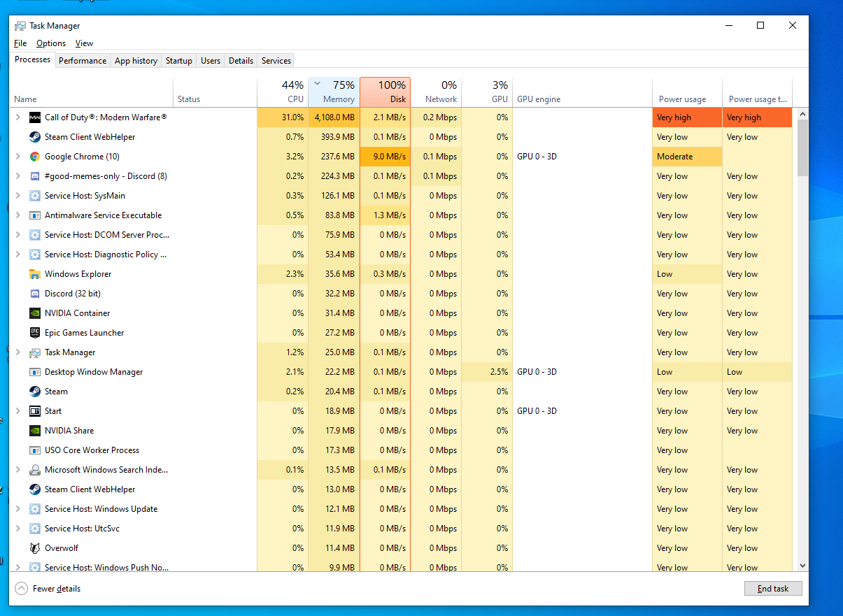Click the Moderate power usage cell
The image size is (843, 616).
[x=687, y=157]
